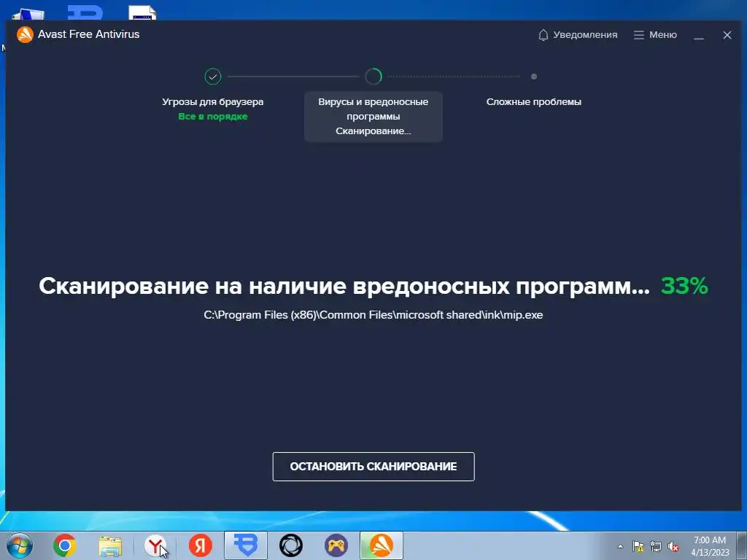Select the Сложные проблемы step label

click(534, 101)
